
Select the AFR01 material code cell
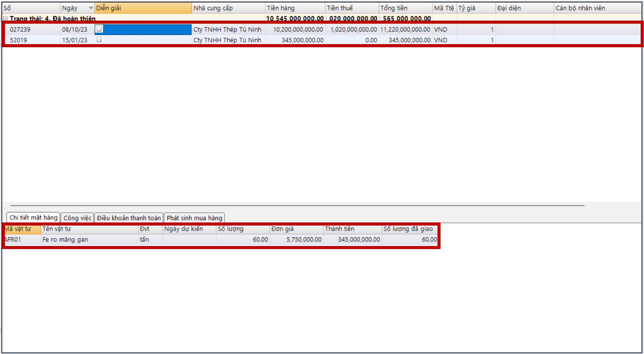click(13, 239)
